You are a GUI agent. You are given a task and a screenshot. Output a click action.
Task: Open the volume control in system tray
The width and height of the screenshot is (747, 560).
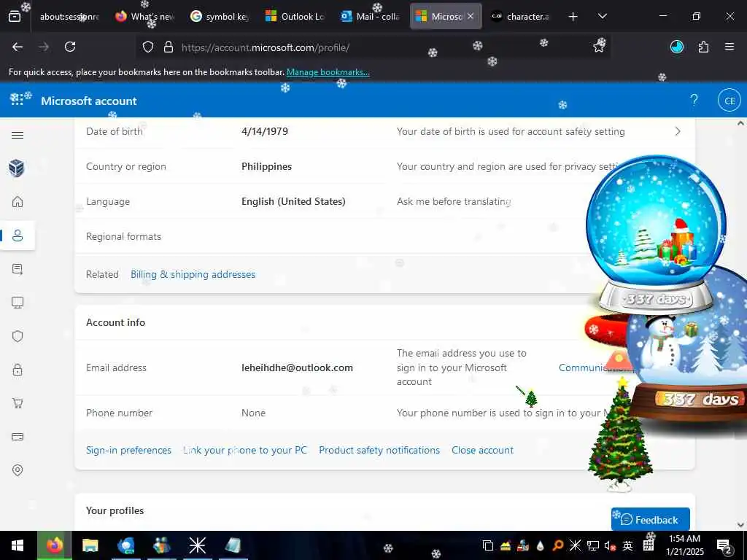pos(611,545)
